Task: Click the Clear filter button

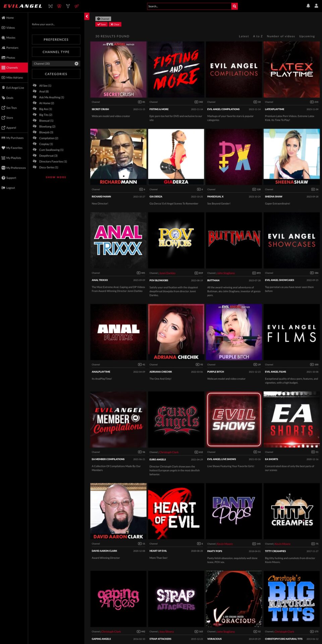Action: (115, 24)
